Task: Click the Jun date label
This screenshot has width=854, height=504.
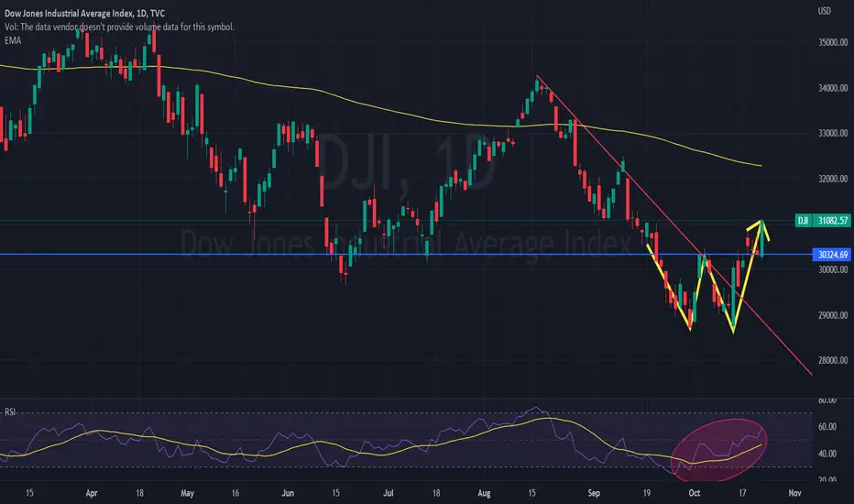Action: point(288,493)
